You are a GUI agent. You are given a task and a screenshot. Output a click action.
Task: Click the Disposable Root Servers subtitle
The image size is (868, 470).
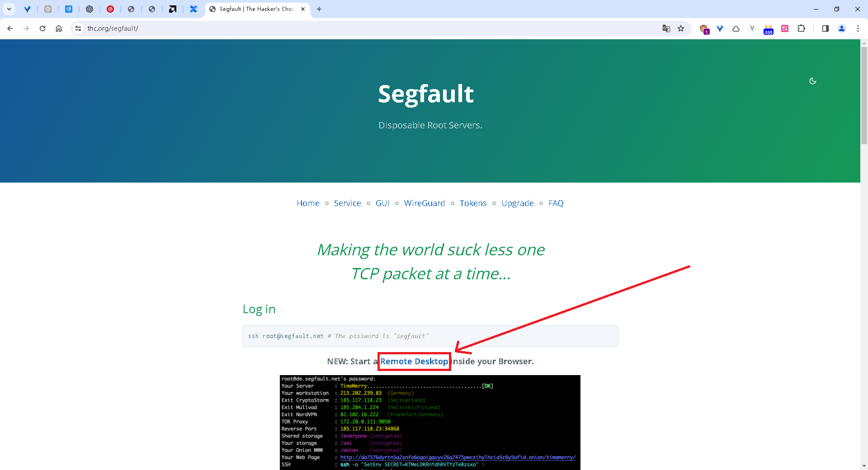(x=430, y=125)
